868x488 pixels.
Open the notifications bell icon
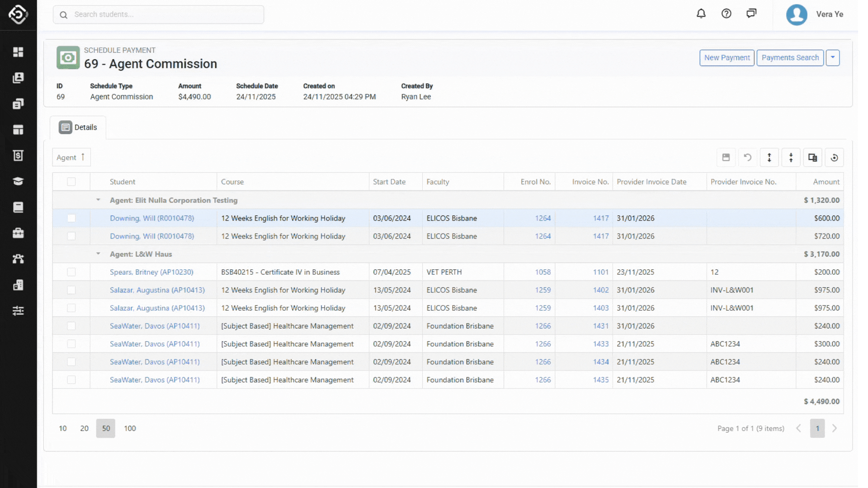[701, 14]
